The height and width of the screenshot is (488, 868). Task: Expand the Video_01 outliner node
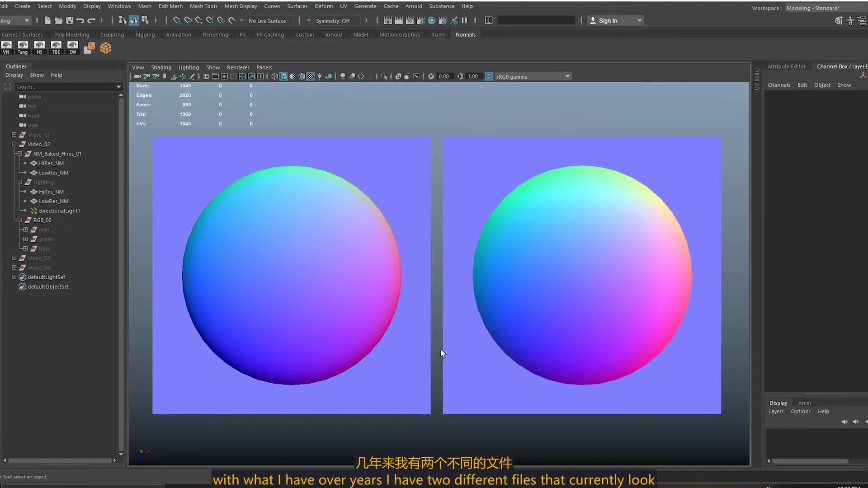tap(14, 135)
